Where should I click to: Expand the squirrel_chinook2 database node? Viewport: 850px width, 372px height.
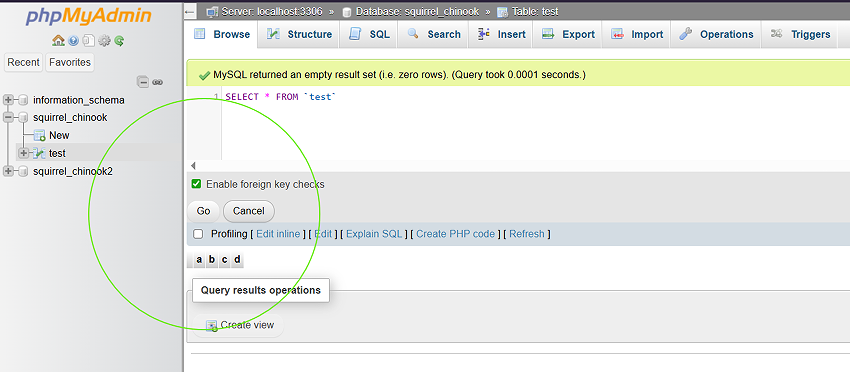[x=8, y=171]
